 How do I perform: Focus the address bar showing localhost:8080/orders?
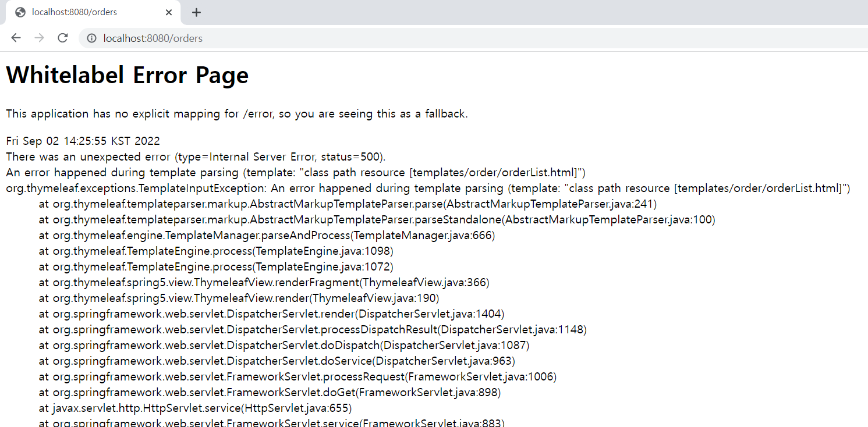tap(473, 38)
